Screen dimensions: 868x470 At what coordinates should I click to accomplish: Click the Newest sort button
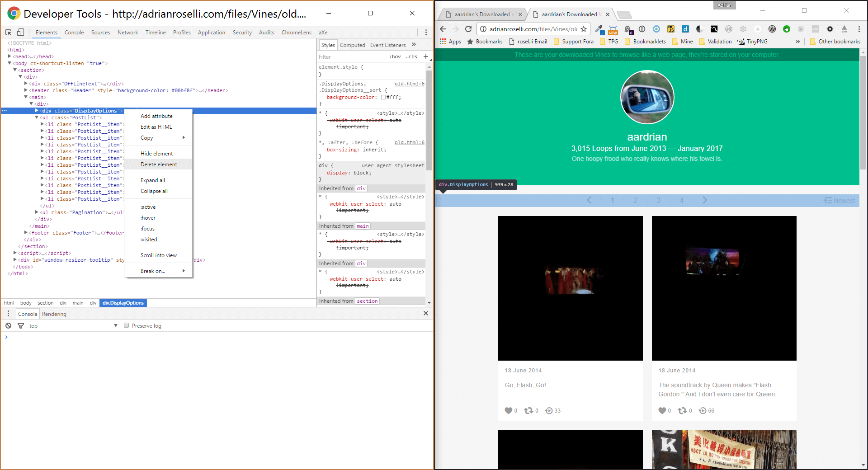839,201
